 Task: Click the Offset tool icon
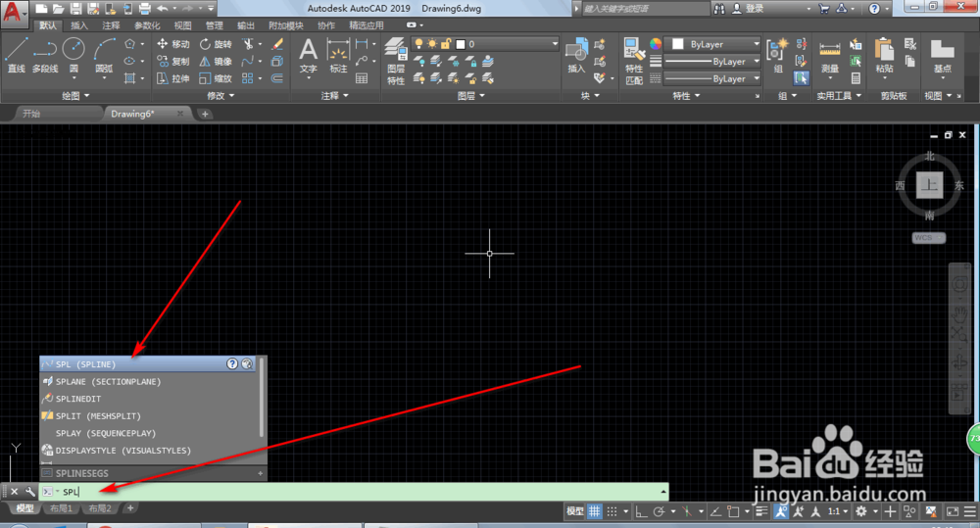(x=277, y=78)
